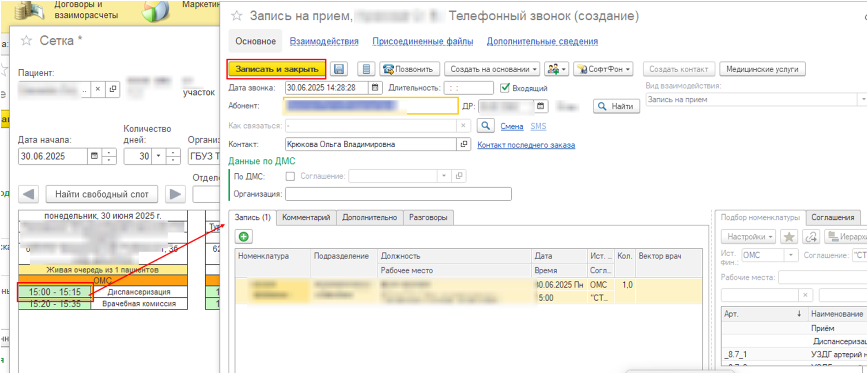
Task: Expand the Создать на основании dropdown
Action: point(493,69)
